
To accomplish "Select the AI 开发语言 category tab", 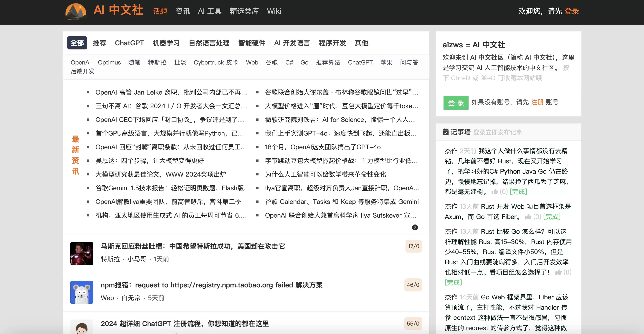I will click(292, 43).
